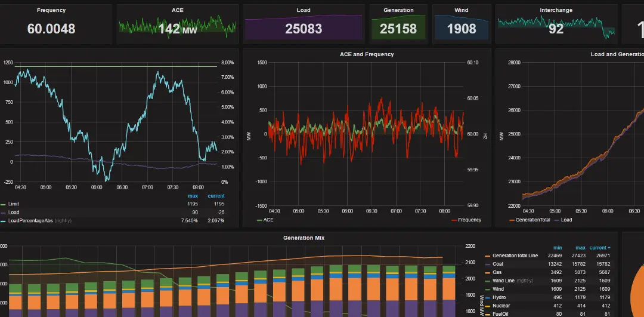Sort Generation Mix legend by current column
This screenshot has height=317, width=644.
tap(598, 247)
